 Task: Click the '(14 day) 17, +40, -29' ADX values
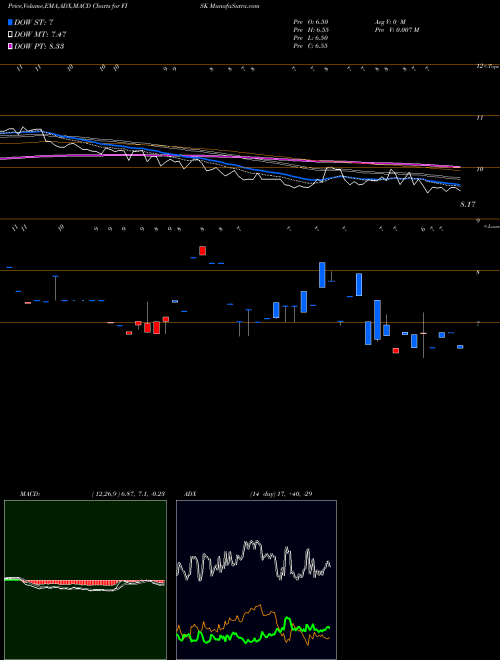coord(281,494)
